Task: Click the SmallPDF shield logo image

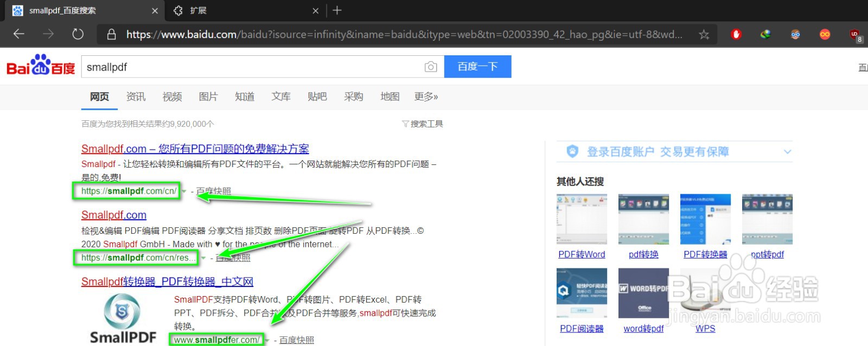Action: (x=123, y=319)
